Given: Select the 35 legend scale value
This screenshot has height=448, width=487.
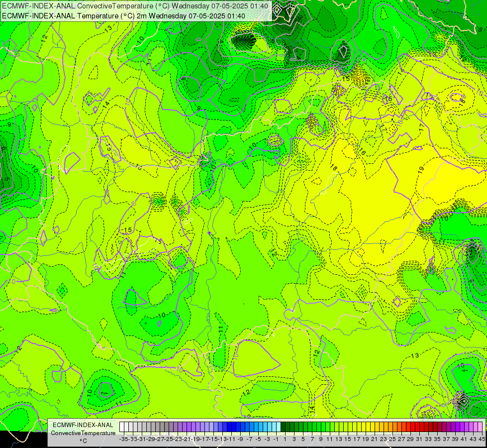Looking at the screenshot, I should pyautogui.click(x=437, y=439).
